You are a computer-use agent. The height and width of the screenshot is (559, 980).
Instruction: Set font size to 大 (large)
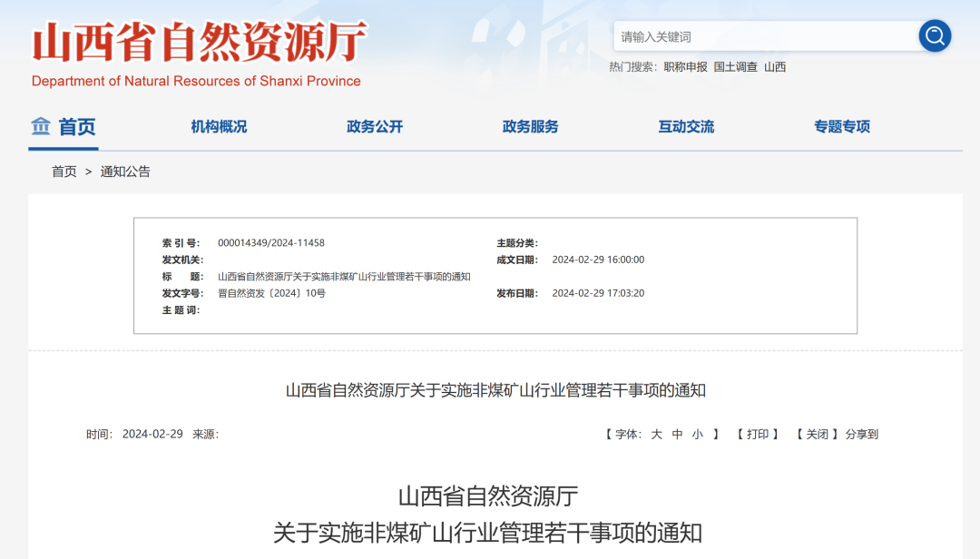(656, 435)
